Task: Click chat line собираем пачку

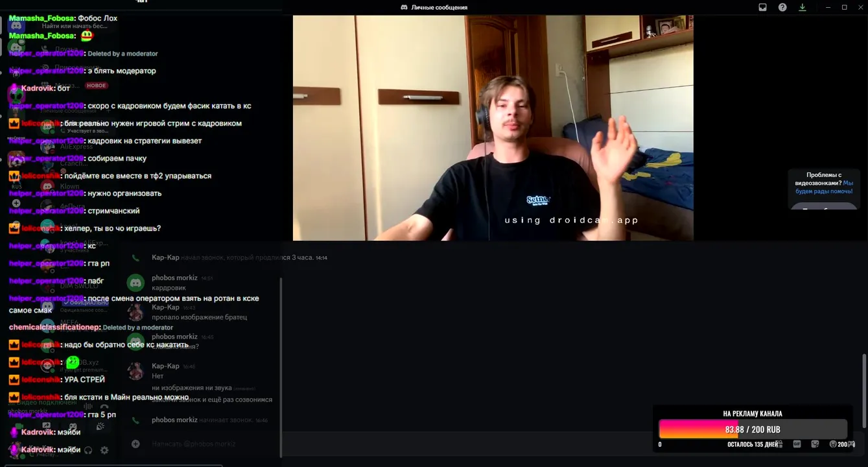Action: [78, 158]
